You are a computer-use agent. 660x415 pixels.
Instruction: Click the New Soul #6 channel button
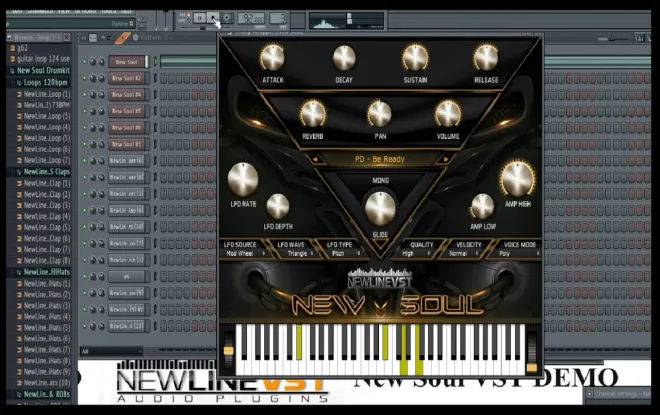126,128
